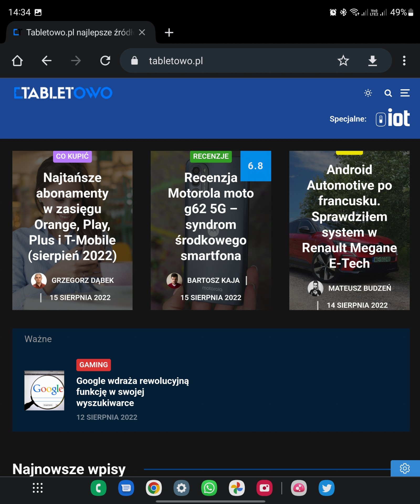Click the 6.8 review score badge
Viewport: 420px width, 504px height.
(x=256, y=166)
